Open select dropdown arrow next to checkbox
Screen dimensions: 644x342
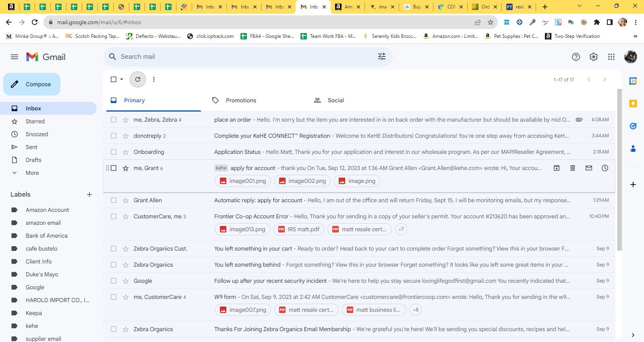point(122,79)
